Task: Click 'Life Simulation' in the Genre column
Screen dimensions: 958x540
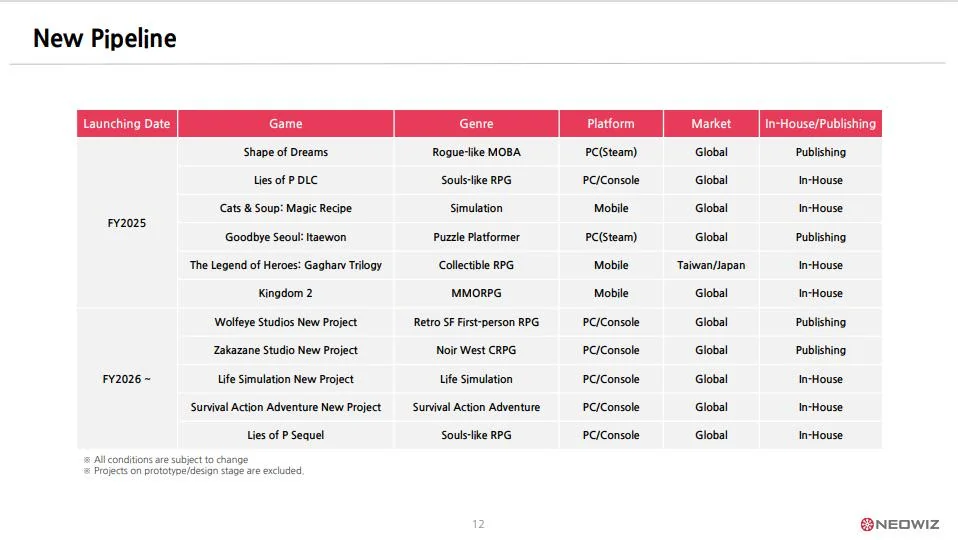Action: [476, 379]
